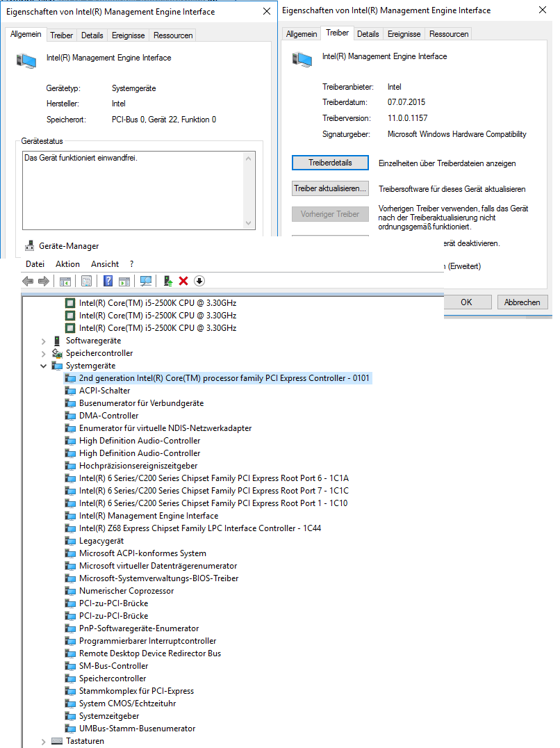Click the show/hide action pane toolbar icon

124,282
